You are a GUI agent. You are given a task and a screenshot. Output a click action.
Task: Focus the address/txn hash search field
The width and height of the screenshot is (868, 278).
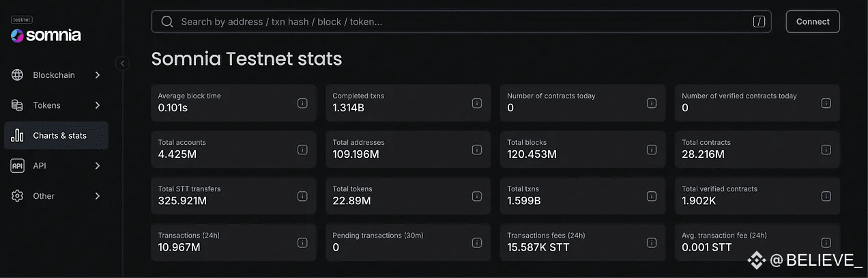tap(457, 22)
